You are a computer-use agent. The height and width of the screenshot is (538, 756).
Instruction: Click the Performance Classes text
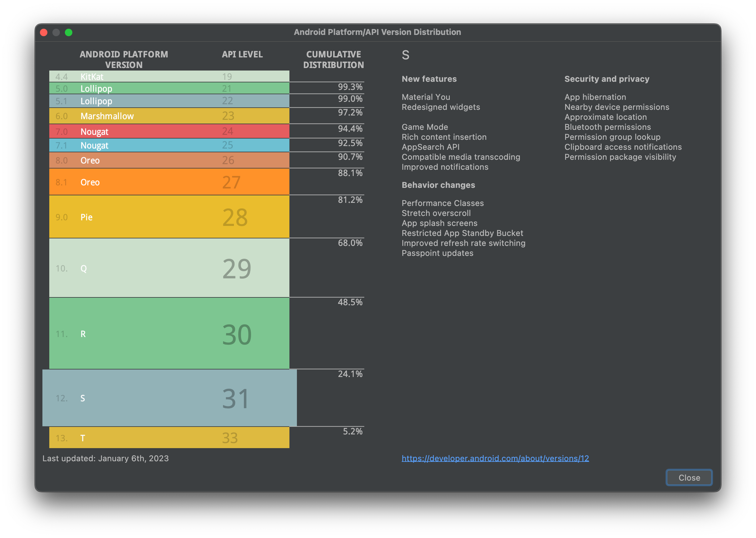pyautogui.click(x=443, y=203)
